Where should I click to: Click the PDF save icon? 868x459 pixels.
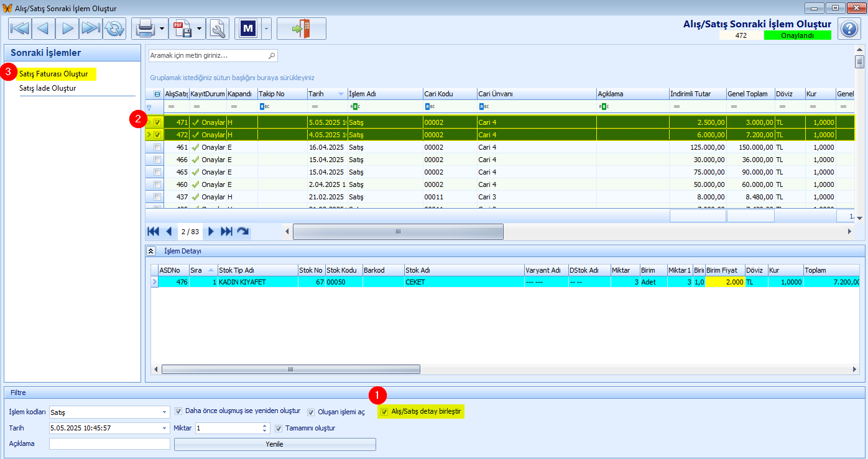(182, 29)
